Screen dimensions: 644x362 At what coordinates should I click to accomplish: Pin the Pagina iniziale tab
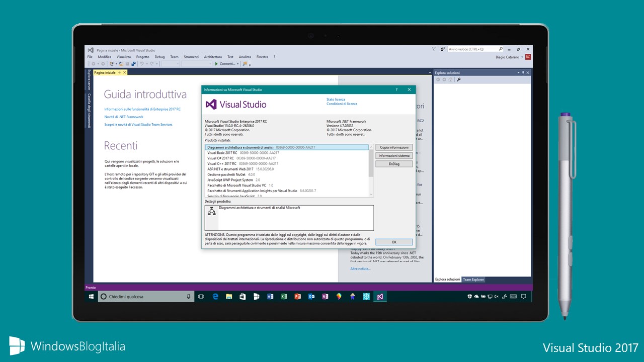[x=119, y=72]
